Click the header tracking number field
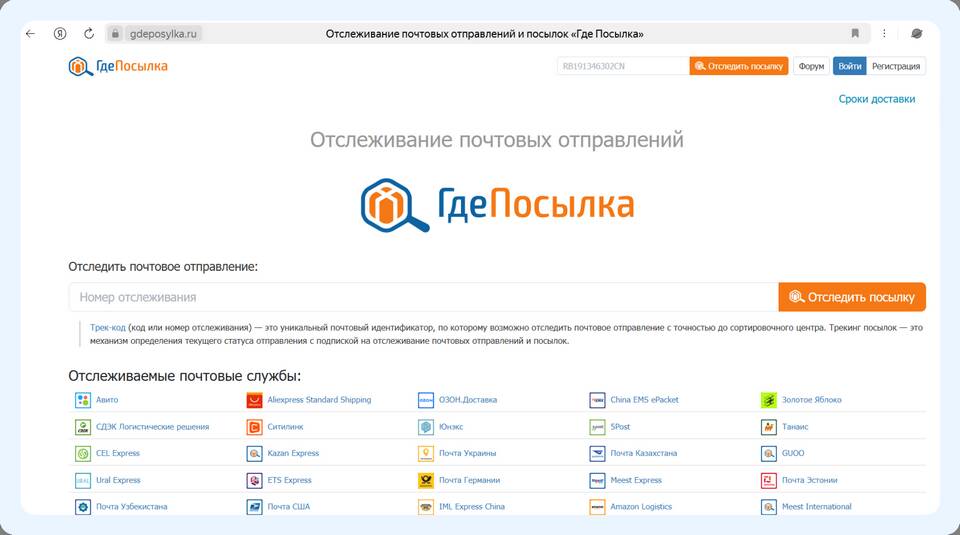960x535 pixels. [x=622, y=66]
